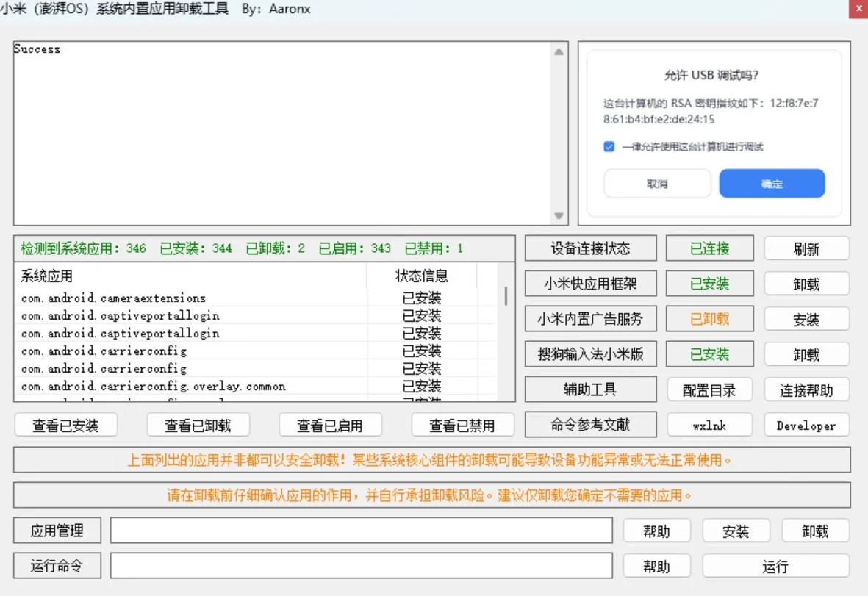Image resolution: width=868 pixels, height=596 pixels.
Task: Run the command with 运行 button
Action: (775, 566)
